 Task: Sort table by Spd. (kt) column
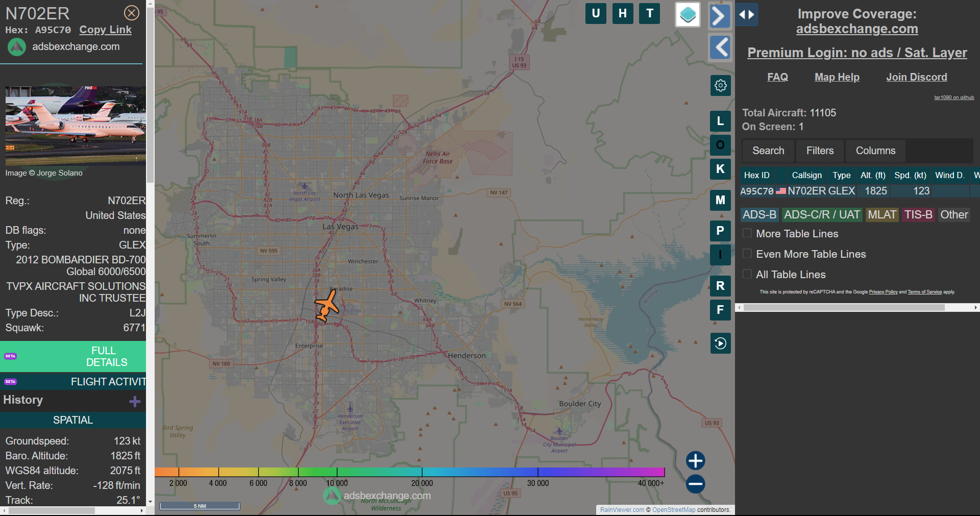click(x=910, y=175)
